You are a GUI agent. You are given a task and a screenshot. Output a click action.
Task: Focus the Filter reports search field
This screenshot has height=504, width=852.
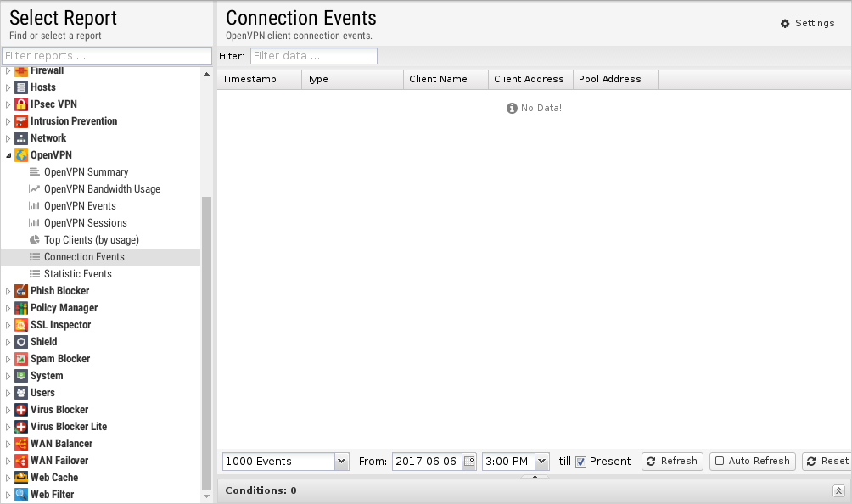pyautogui.click(x=107, y=56)
